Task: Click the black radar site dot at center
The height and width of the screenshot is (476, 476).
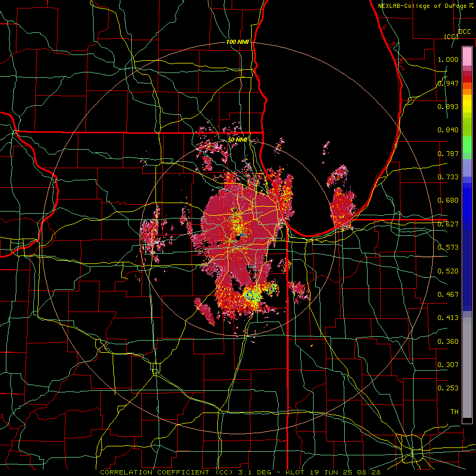Action: tap(237, 239)
